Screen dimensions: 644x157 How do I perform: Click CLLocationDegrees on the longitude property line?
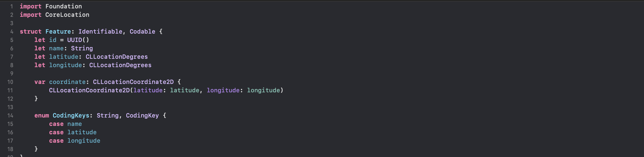click(x=120, y=65)
